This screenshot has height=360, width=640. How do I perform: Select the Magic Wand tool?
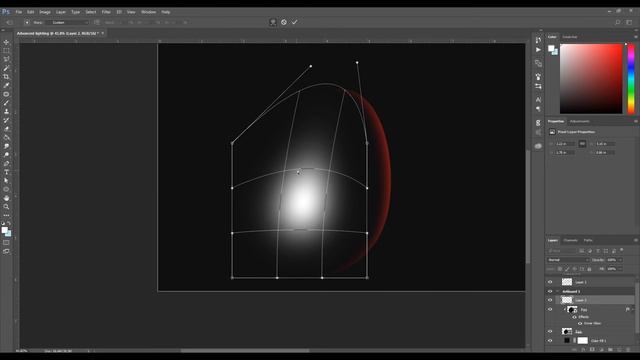click(x=6, y=68)
